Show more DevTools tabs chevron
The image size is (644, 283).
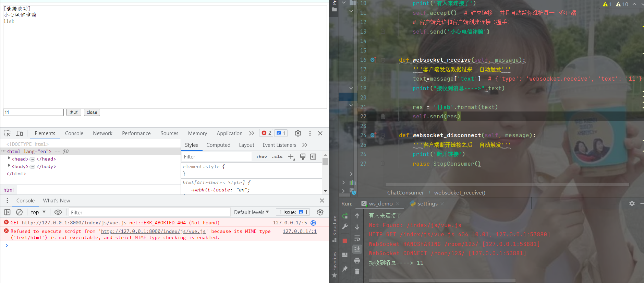point(252,133)
